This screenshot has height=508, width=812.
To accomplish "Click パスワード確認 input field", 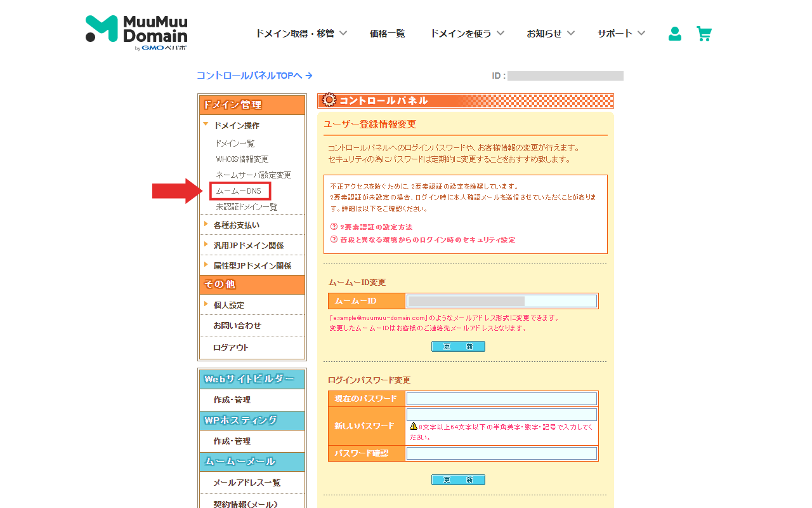I will [x=502, y=453].
